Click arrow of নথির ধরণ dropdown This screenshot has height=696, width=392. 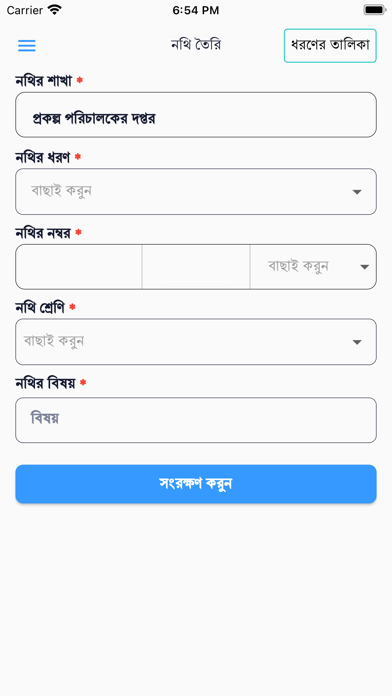[357, 192]
